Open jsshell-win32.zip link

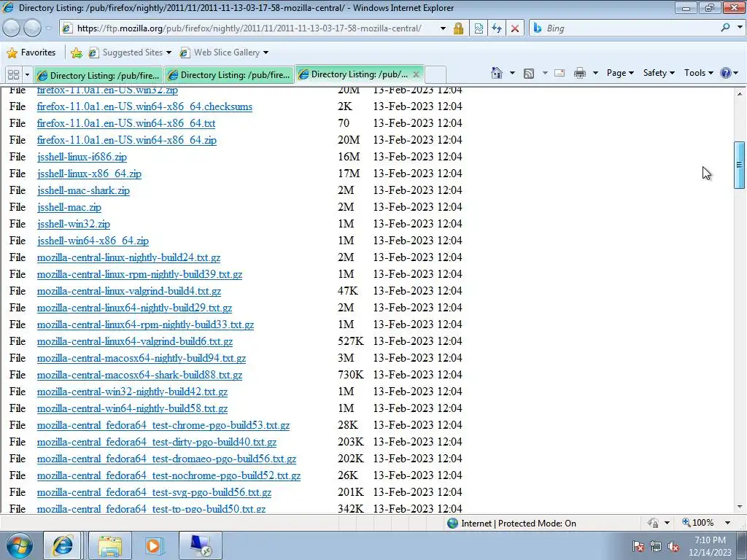tap(74, 224)
